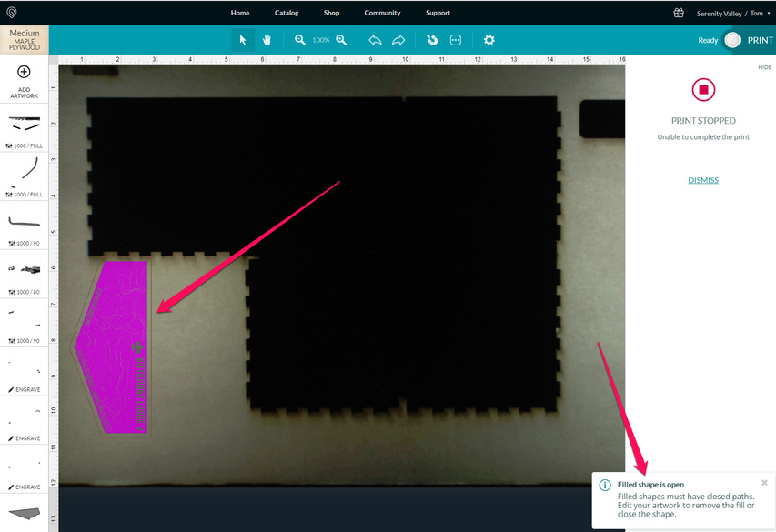The width and height of the screenshot is (776, 532).
Task: Click the zoom in magnifier
Action: coord(341,40)
